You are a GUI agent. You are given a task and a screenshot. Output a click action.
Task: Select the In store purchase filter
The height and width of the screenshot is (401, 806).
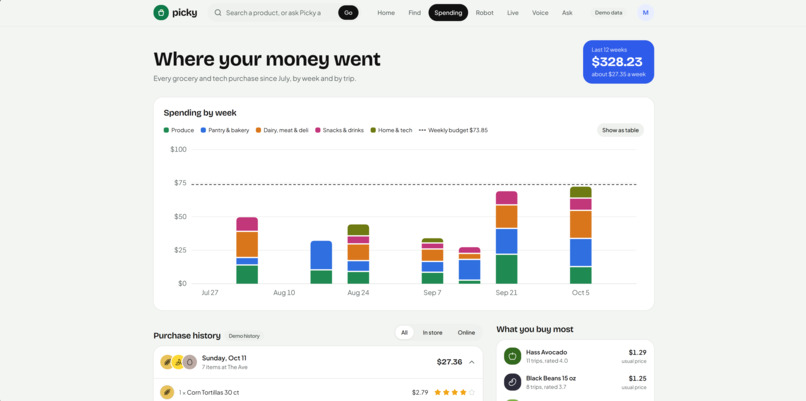tap(432, 333)
